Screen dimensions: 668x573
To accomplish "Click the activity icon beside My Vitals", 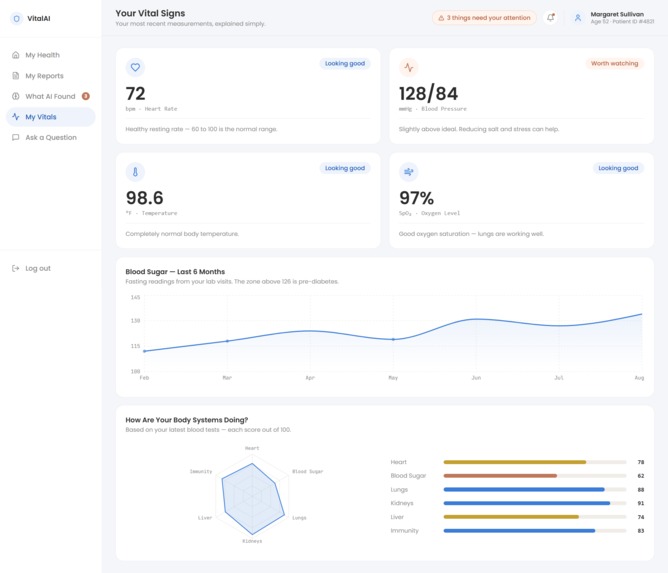I will [16, 117].
